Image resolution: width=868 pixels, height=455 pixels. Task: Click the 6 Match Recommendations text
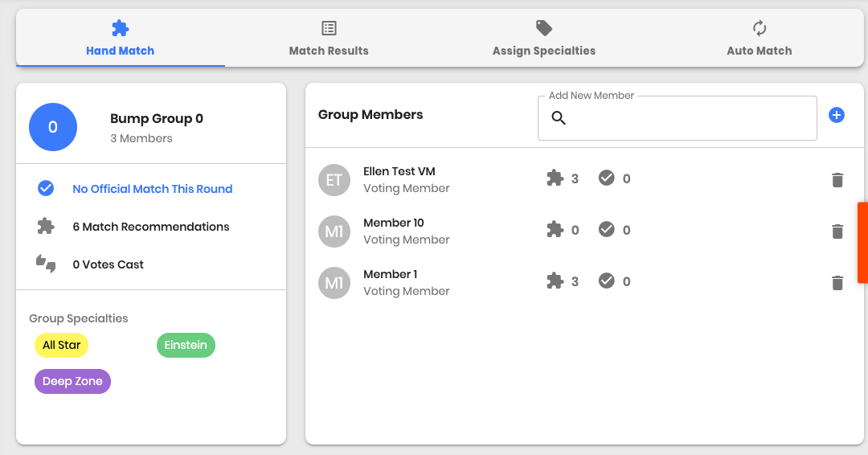[x=150, y=227]
